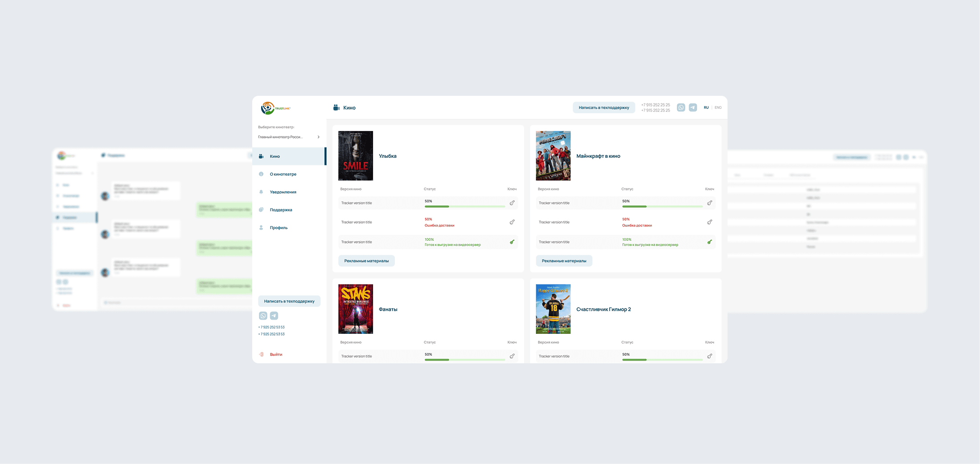This screenshot has width=980, height=464.
Task: Click key icon in Майнкрафт error row
Action: 709,222
